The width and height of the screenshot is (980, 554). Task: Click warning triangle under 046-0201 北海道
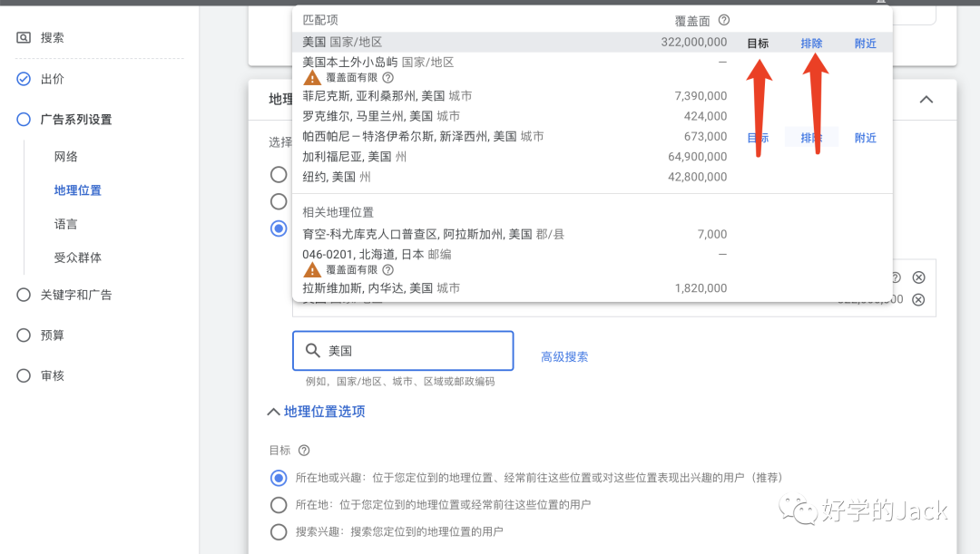click(x=312, y=270)
